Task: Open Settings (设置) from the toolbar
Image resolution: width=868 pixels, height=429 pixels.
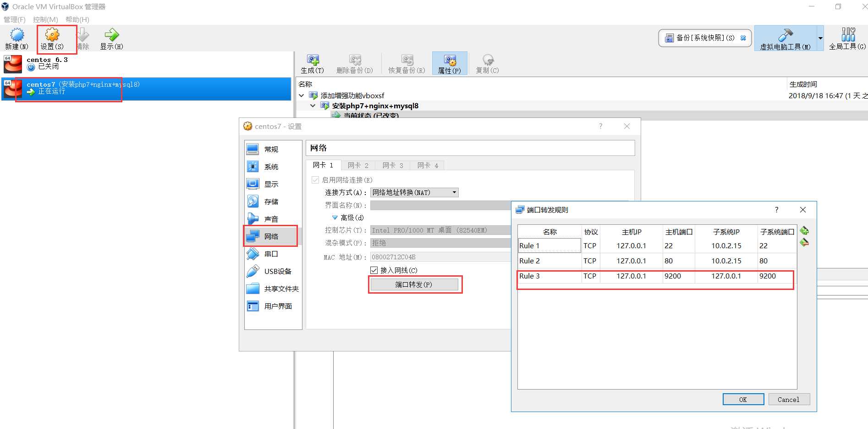Action: pyautogui.click(x=52, y=38)
